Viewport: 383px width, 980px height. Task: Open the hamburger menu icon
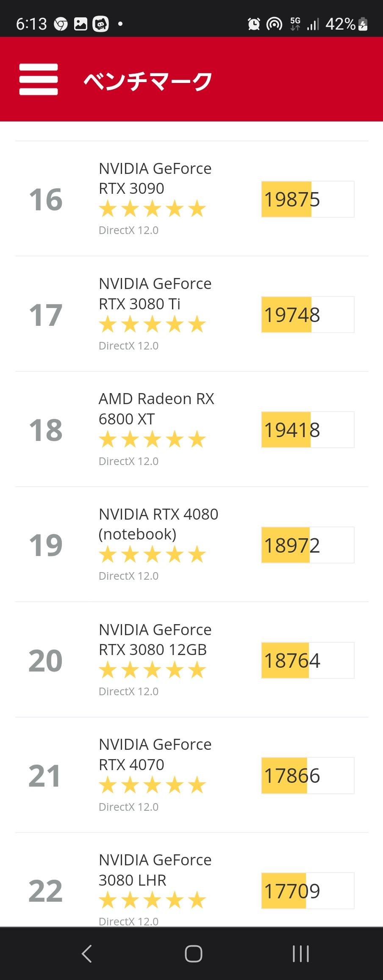[x=39, y=80]
